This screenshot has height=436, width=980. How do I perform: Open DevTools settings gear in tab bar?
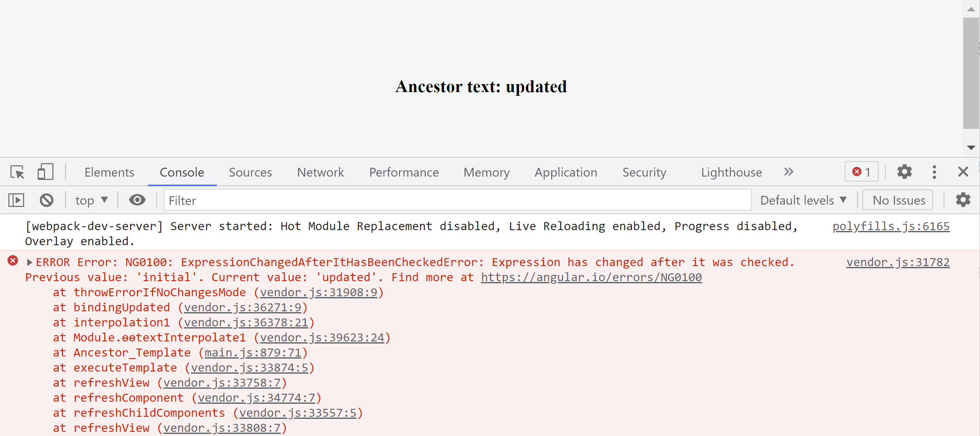904,172
